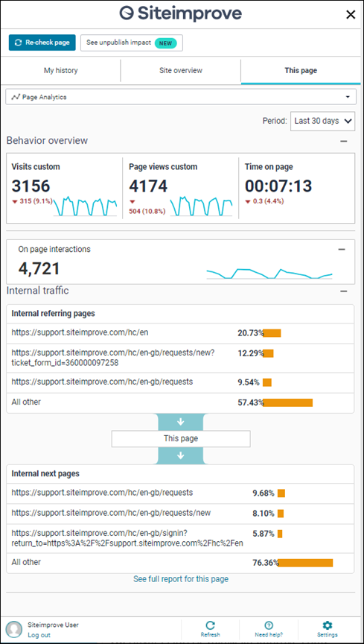Click the Page views custom sparkline chart

tap(202, 206)
